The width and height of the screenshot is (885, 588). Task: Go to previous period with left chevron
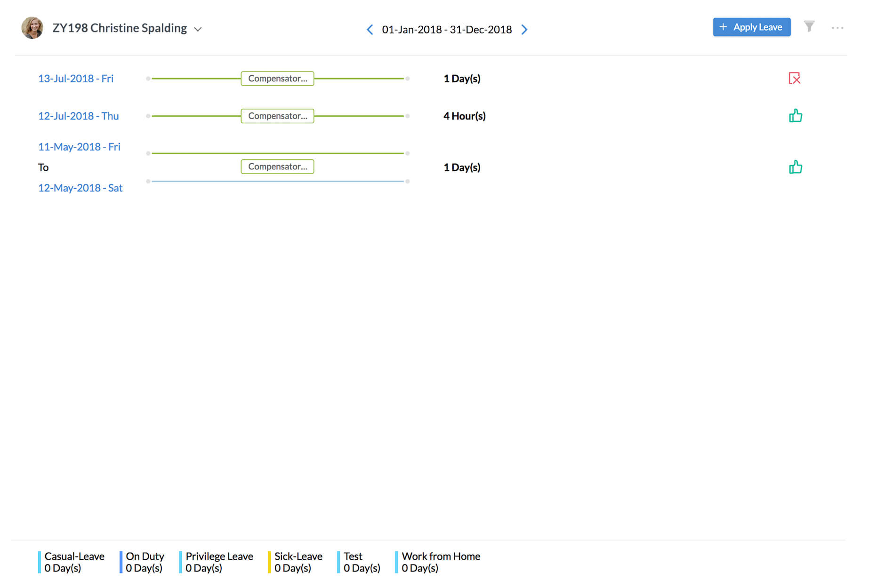[x=370, y=29]
